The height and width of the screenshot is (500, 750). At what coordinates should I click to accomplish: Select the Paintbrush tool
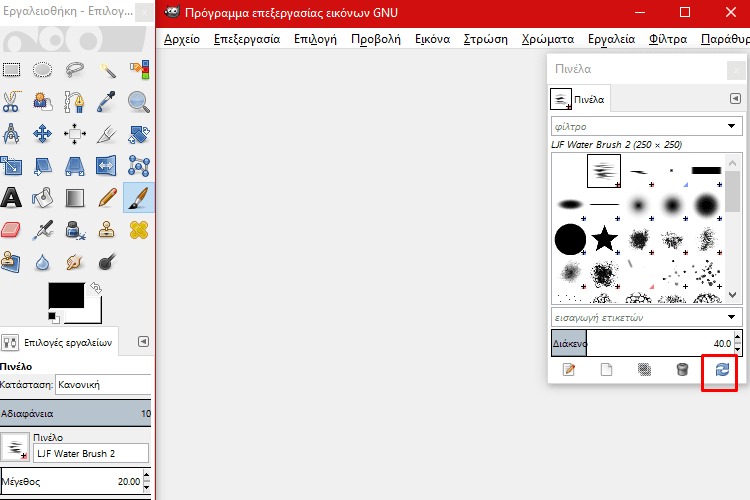coord(139,198)
